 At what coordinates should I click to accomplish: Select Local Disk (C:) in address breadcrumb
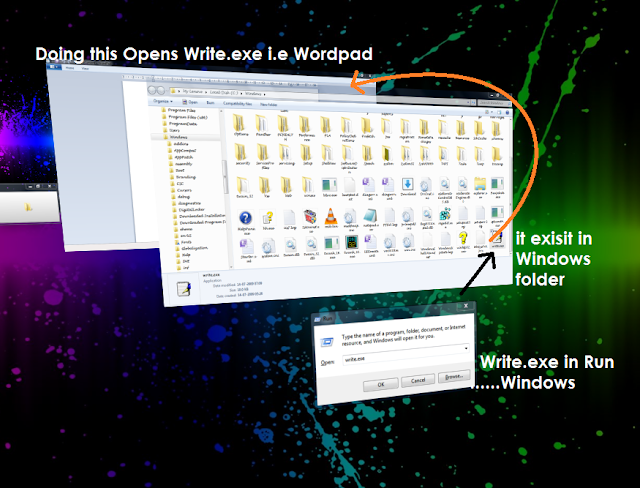(x=224, y=93)
